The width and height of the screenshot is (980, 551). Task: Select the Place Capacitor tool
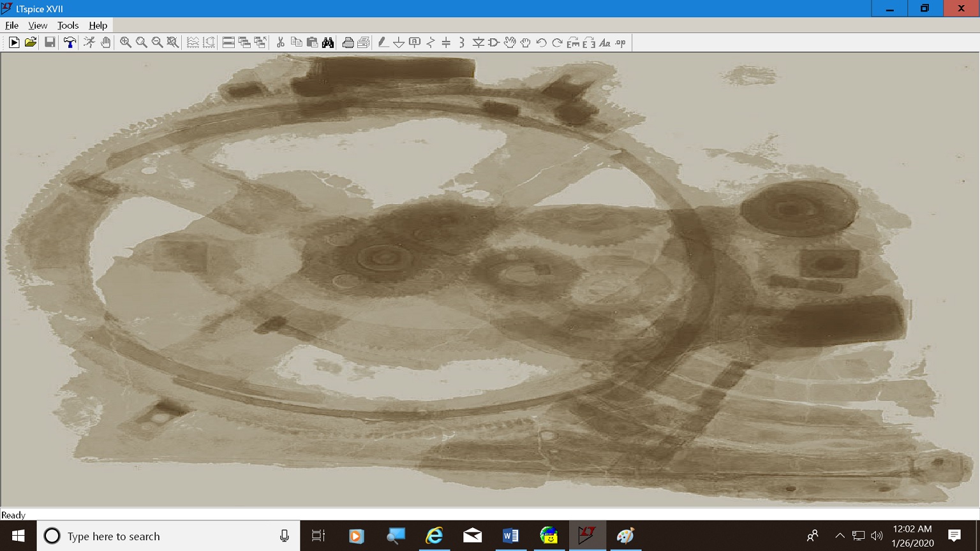click(x=446, y=43)
